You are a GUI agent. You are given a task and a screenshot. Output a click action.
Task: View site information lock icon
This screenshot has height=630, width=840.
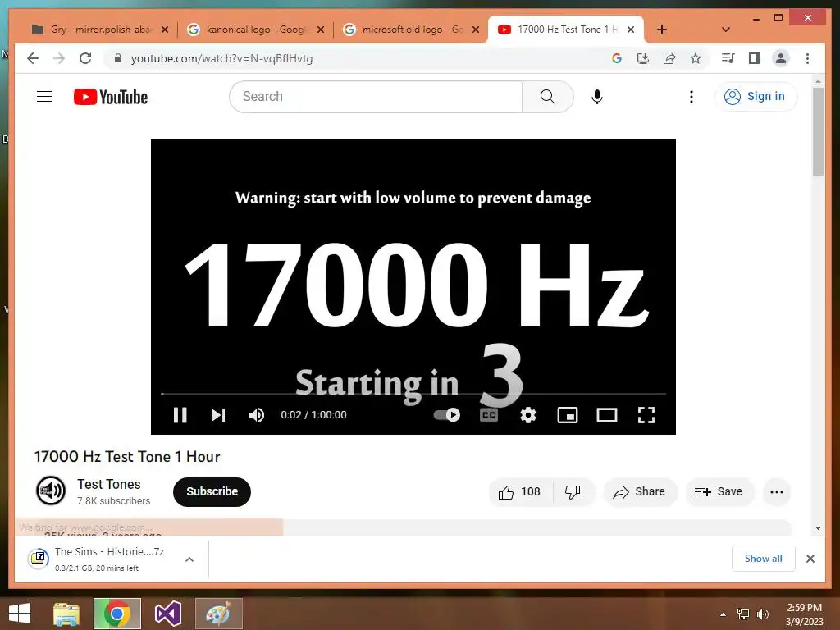point(118,58)
